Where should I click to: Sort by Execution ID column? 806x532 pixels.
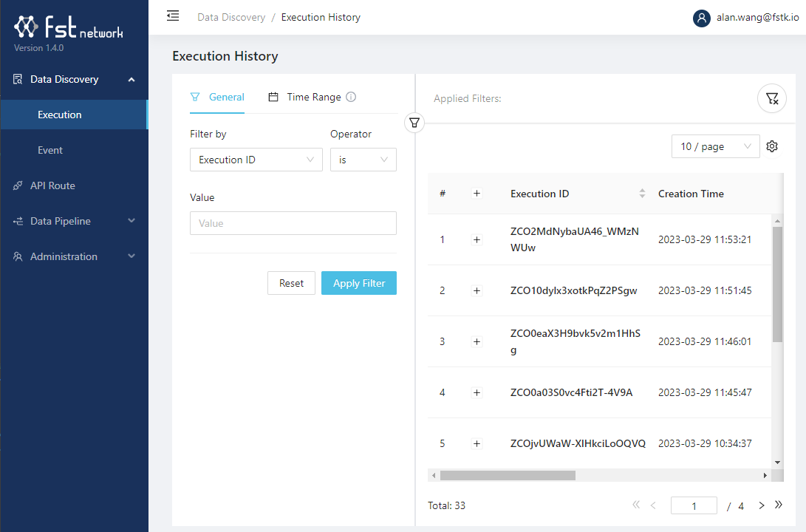pos(642,194)
